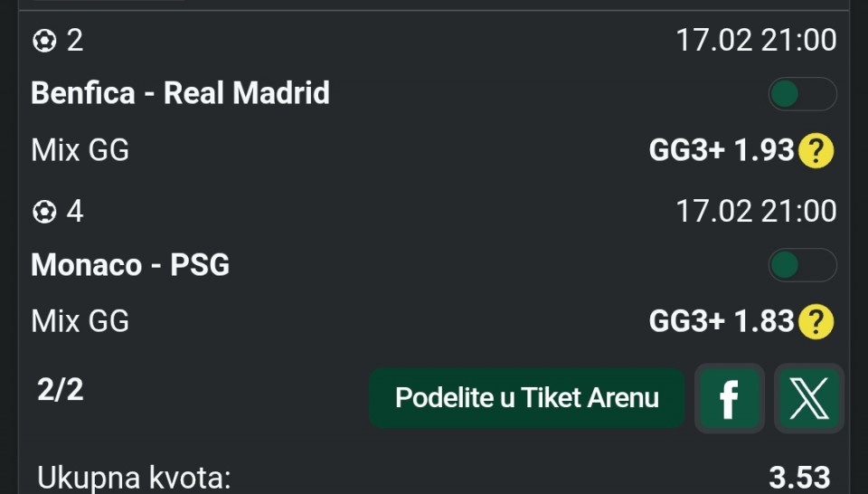Viewport: 868px width, 494px height.
Task: Click the total odds value 3.53
Action: [799, 477]
